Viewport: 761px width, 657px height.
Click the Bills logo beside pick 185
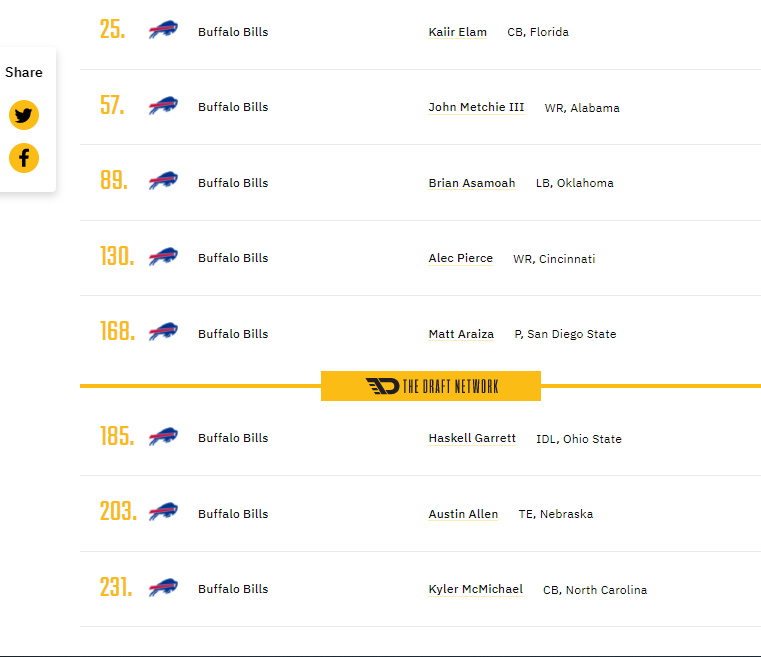coord(163,436)
